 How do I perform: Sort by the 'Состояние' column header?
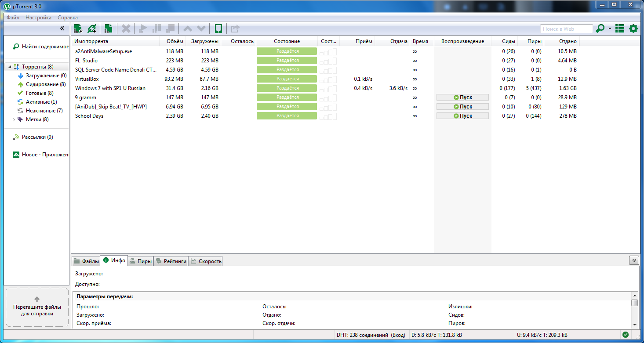(x=287, y=41)
